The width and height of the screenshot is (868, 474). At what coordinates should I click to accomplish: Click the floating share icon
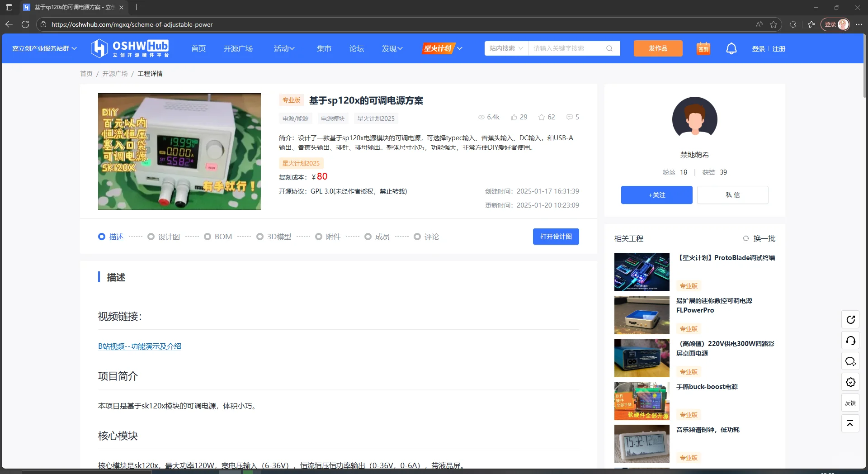click(x=850, y=320)
